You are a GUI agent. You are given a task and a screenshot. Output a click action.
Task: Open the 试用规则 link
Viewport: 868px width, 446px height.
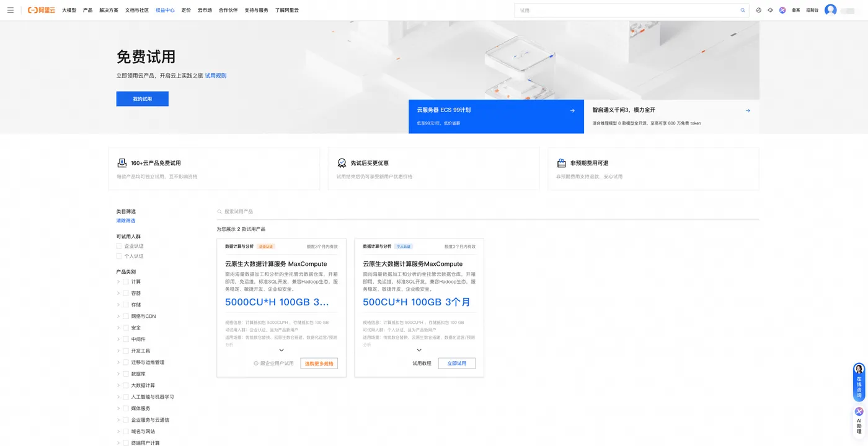pyautogui.click(x=216, y=76)
